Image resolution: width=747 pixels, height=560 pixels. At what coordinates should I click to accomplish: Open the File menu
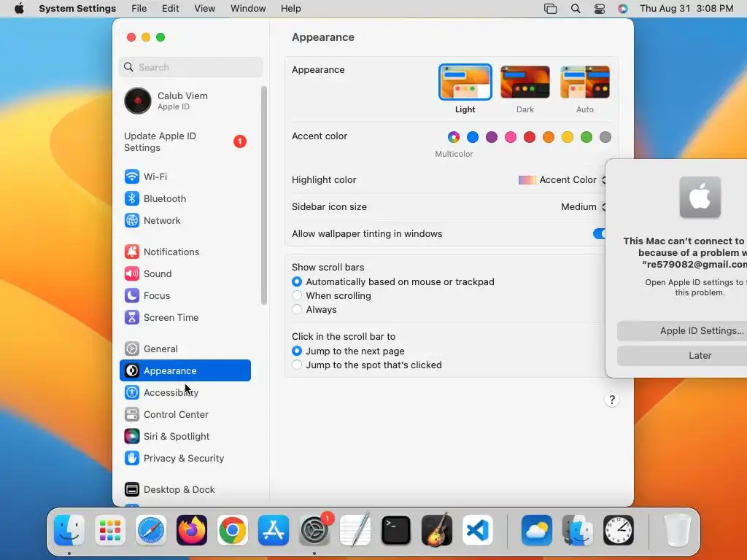click(139, 9)
